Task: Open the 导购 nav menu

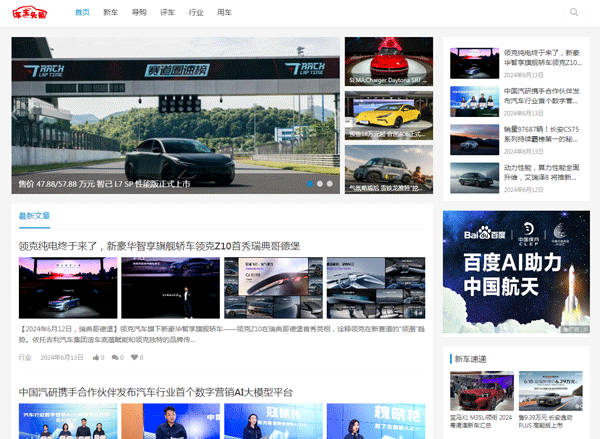Action: (139, 12)
